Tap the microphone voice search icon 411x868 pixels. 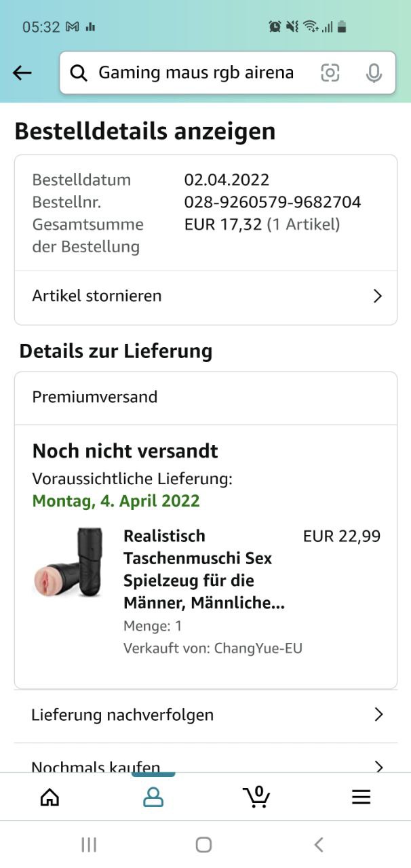coord(374,73)
